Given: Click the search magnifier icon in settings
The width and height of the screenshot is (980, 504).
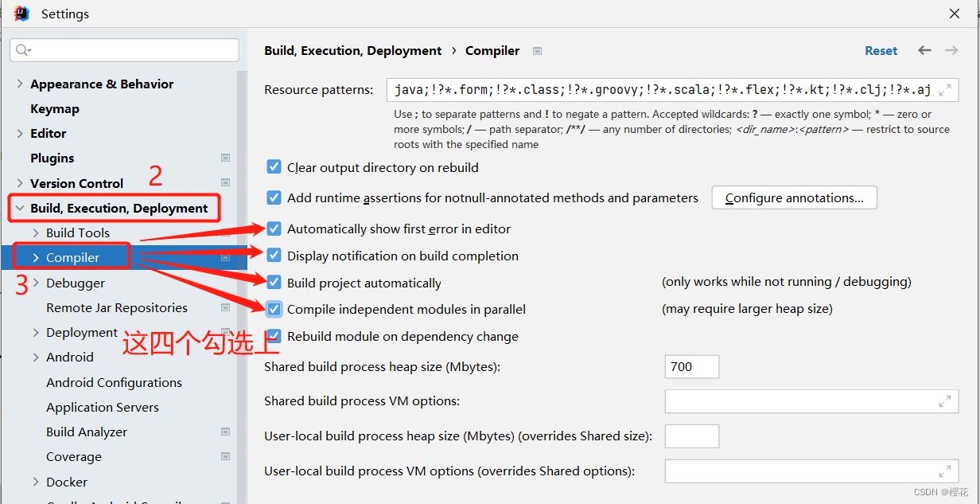Looking at the screenshot, I should tap(22, 50).
